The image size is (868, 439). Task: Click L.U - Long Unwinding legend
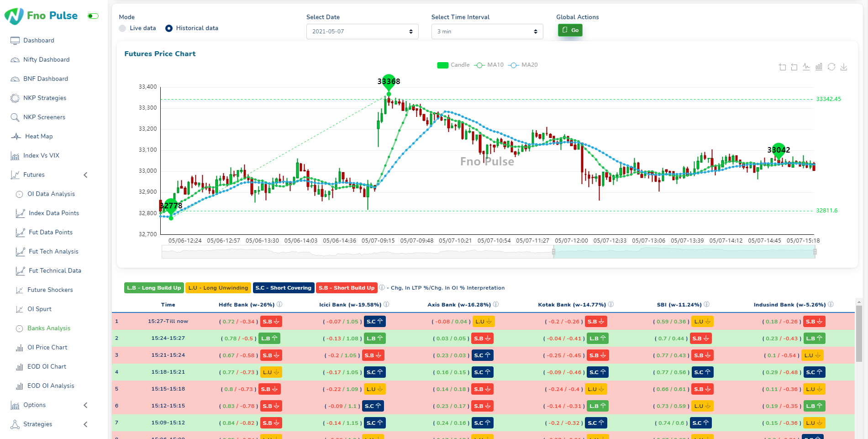pyautogui.click(x=218, y=288)
